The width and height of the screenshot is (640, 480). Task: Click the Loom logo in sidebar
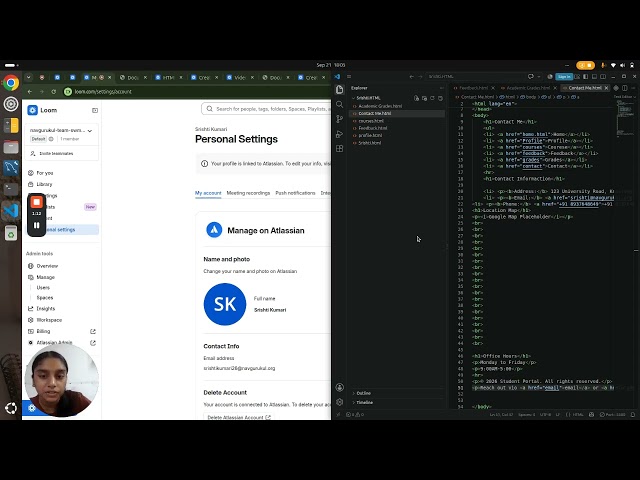click(32, 110)
